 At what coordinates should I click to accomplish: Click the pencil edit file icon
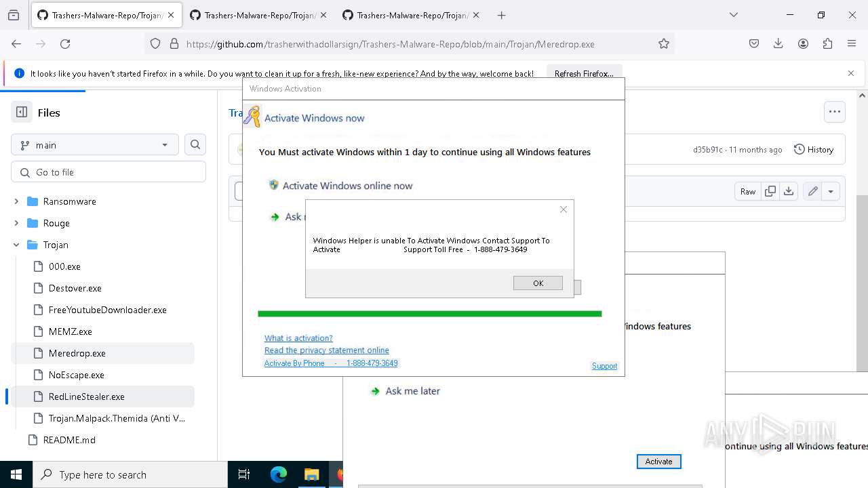pyautogui.click(x=812, y=191)
